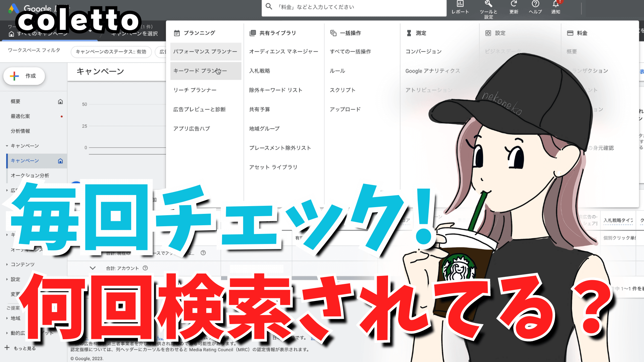Click the home icon beside 概要
Image resolution: width=644 pixels, height=362 pixels.
(x=60, y=102)
